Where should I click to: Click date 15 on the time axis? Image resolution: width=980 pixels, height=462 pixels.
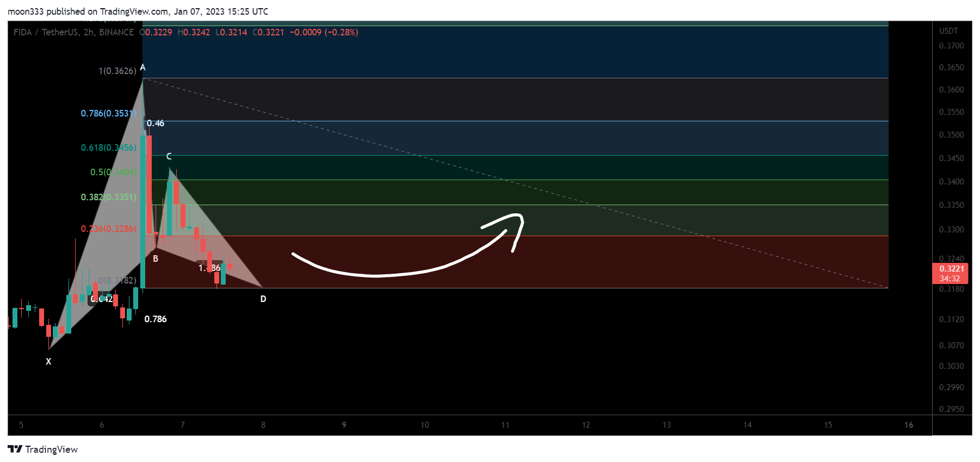pyautogui.click(x=828, y=425)
